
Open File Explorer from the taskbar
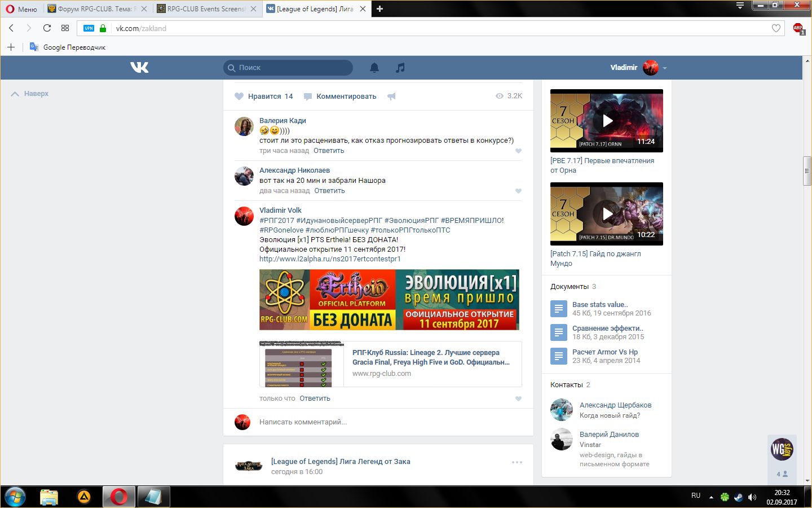coord(49,497)
